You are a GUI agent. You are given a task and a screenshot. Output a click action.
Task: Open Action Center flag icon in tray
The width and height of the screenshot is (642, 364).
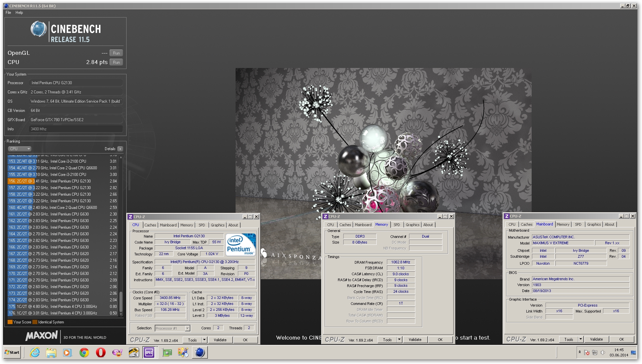pyautogui.click(x=587, y=352)
